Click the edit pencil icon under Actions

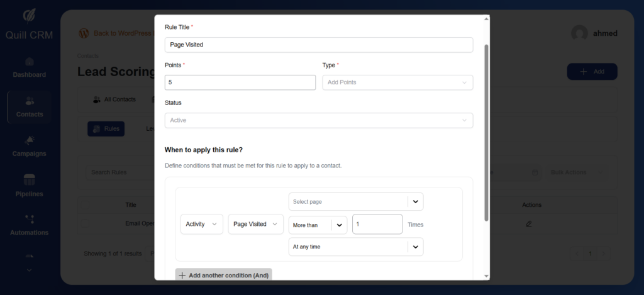pyautogui.click(x=528, y=223)
